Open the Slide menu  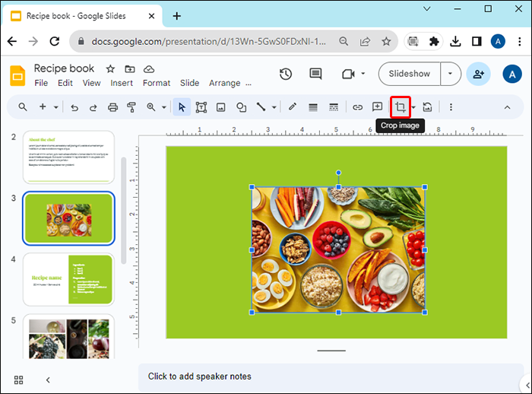pos(189,83)
